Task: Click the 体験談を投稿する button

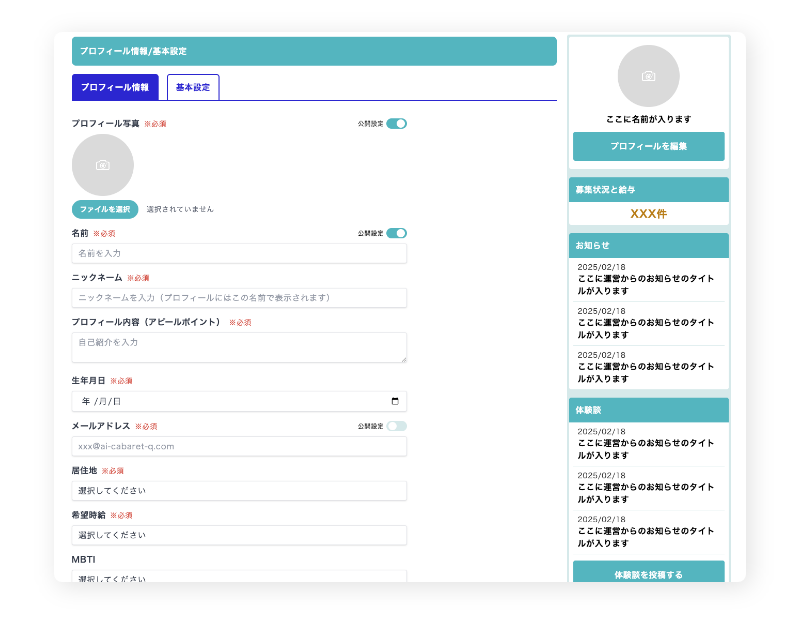Action: pos(648,574)
